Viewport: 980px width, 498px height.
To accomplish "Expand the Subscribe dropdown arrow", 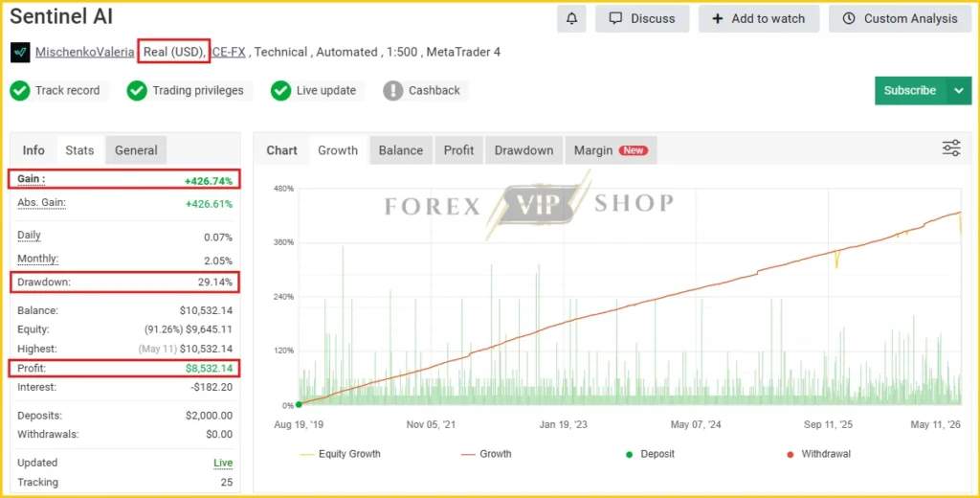I will pyautogui.click(x=959, y=91).
